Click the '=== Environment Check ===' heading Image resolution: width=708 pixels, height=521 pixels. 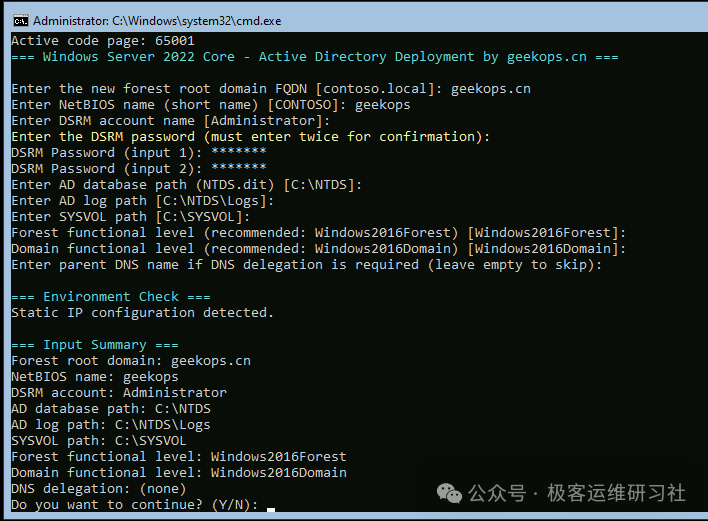[x=110, y=297]
